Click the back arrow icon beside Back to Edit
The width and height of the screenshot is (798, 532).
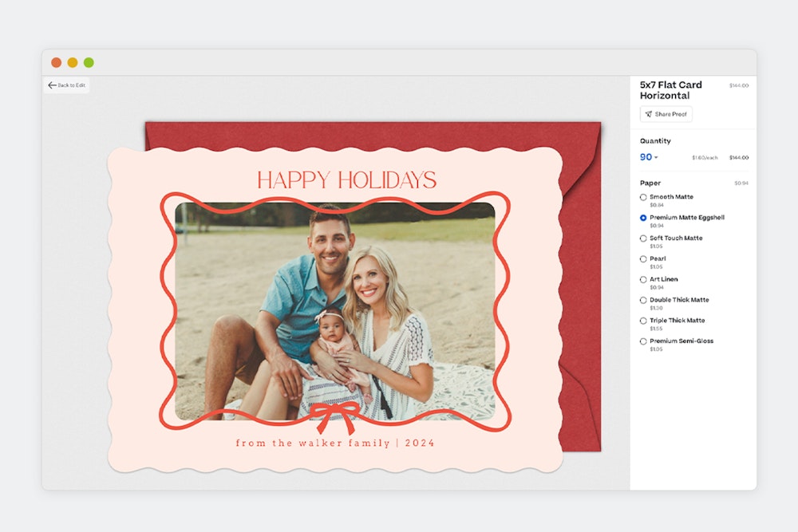pos(52,85)
